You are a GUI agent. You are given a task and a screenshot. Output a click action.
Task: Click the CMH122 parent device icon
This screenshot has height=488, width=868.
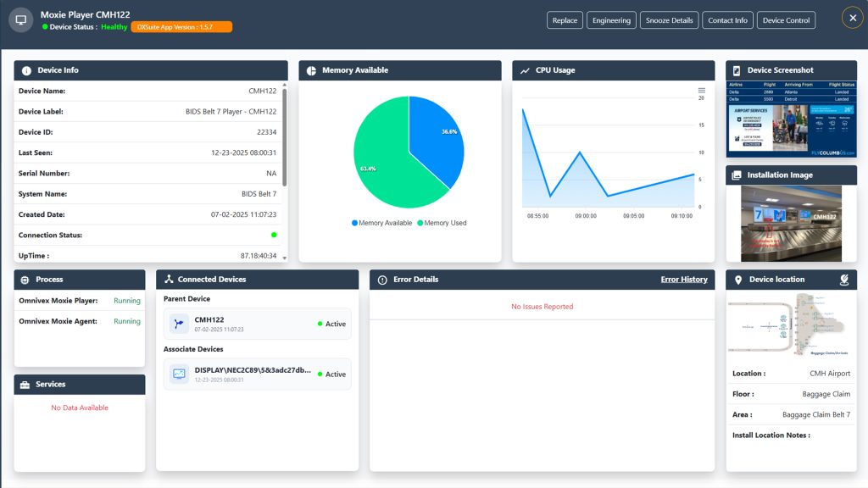(x=179, y=324)
